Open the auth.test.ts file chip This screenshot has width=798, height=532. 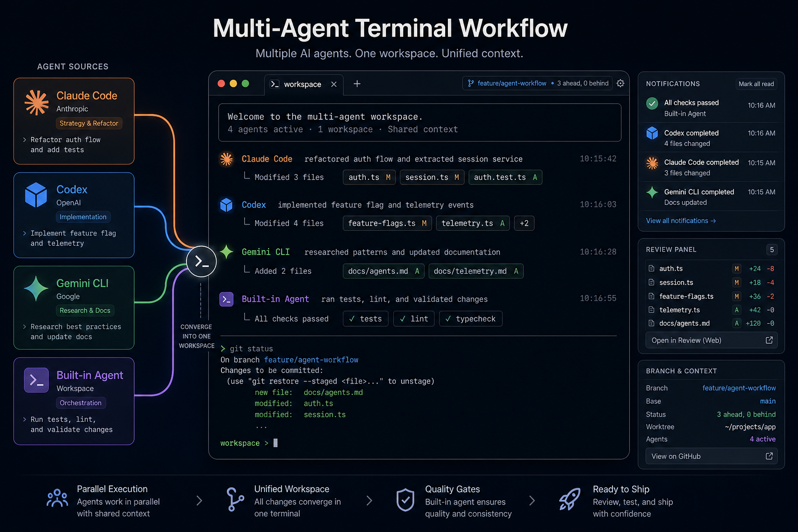[506, 177]
